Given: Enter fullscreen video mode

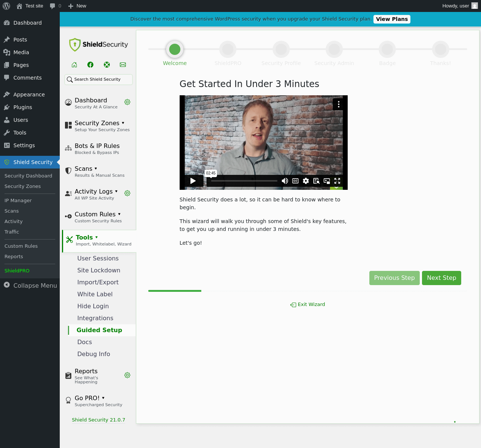Looking at the screenshot, I should click(x=337, y=181).
